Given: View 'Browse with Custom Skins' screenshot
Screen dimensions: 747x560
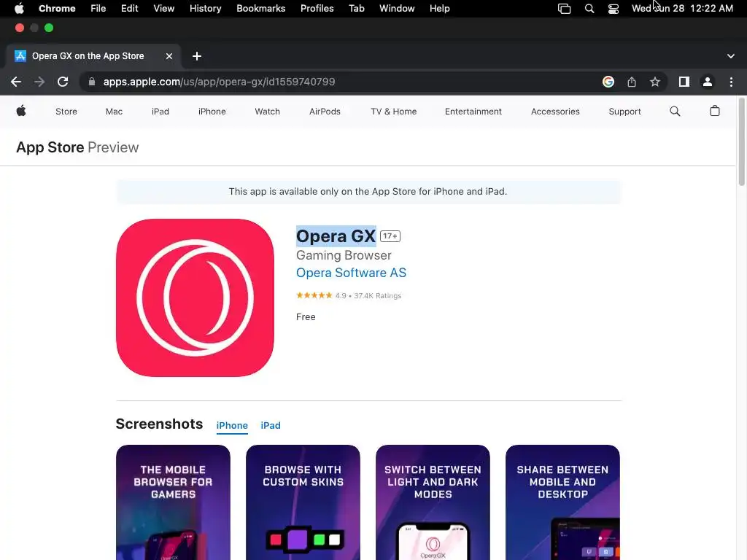Looking at the screenshot, I should [x=303, y=502].
